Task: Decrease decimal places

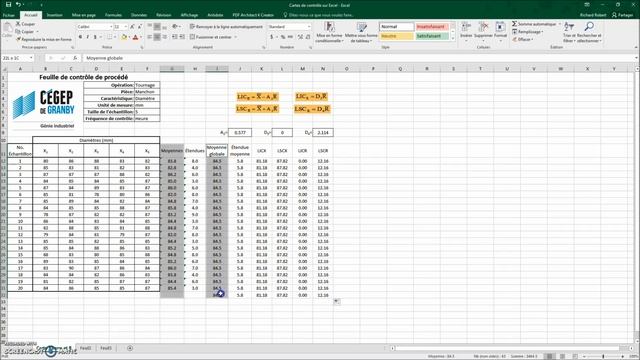Action: pos(308,37)
